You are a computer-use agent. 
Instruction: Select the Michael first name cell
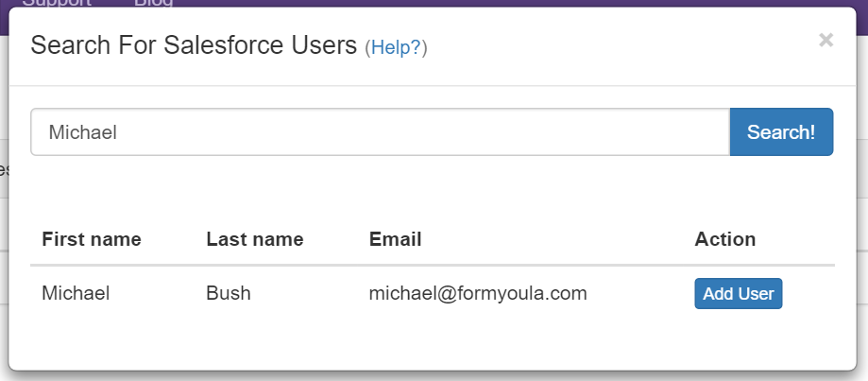(x=76, y=294)
